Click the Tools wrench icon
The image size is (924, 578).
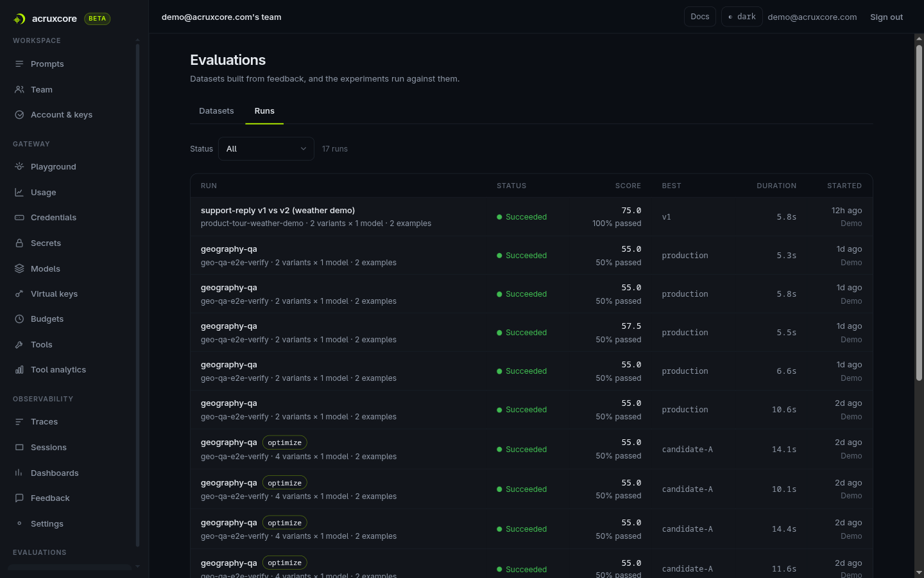[x=19, y=344]
